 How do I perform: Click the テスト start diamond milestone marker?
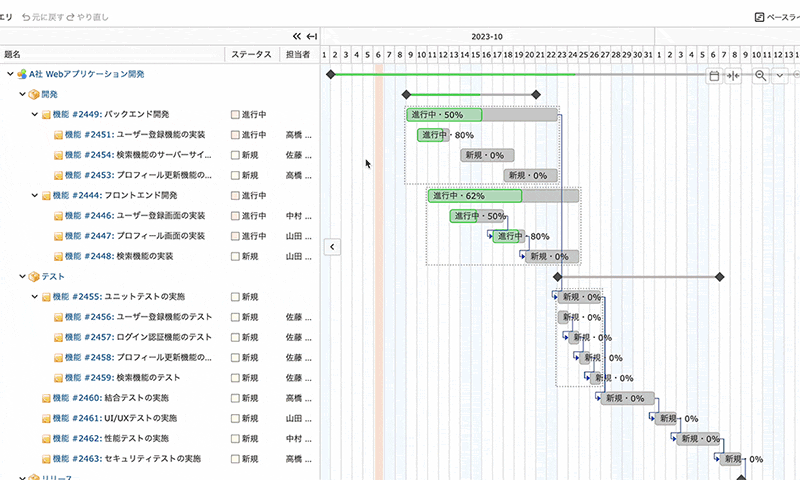[x=557, y=277]
